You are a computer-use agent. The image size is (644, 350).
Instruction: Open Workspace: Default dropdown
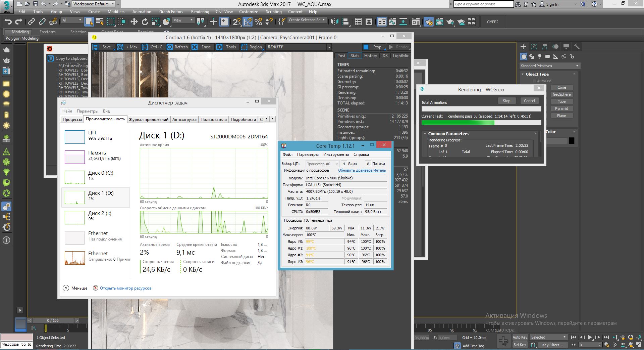tap(94, 4)
